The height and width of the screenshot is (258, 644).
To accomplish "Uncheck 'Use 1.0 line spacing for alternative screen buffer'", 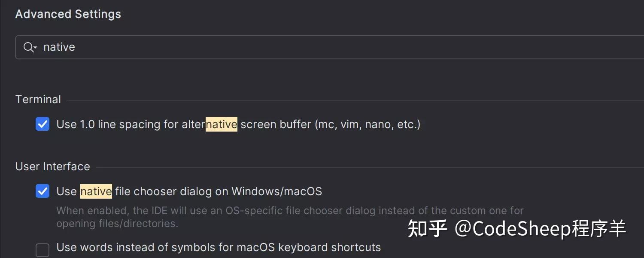I will pyautogui.click(x=43, y=124).
